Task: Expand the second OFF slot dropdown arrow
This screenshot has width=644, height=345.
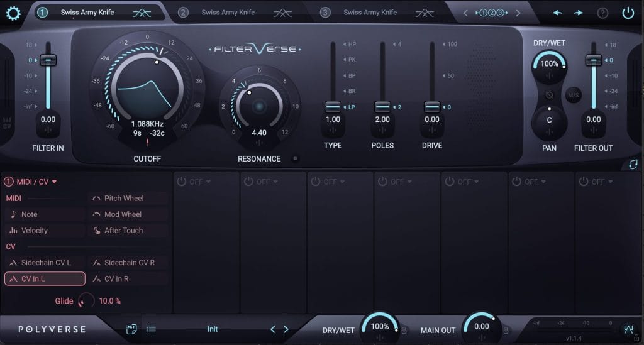Action: [275, 182]
